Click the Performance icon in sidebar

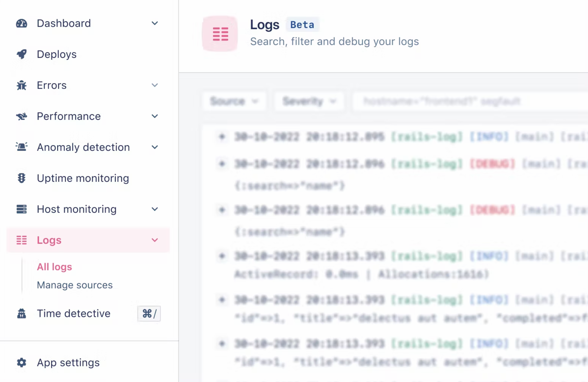[22, 116]
